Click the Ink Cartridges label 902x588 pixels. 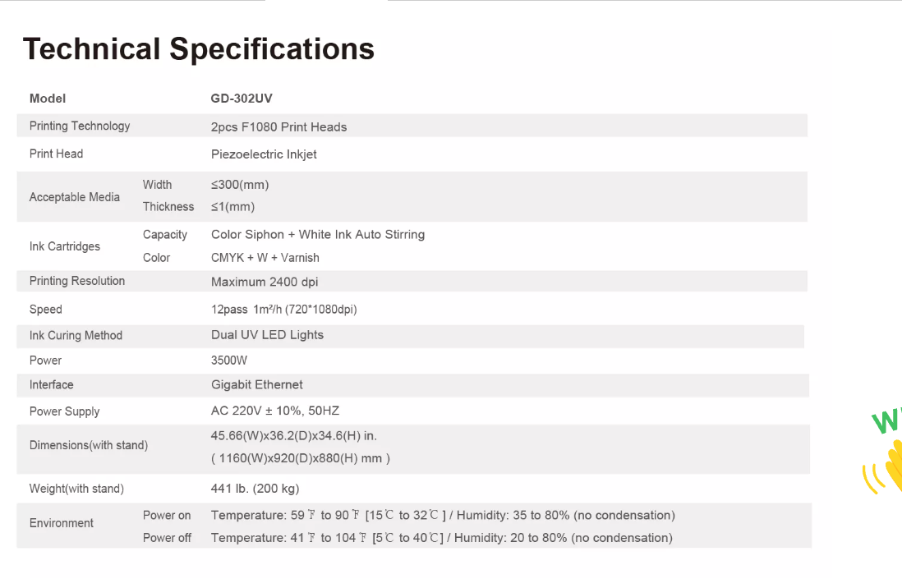tap(65, 246)
